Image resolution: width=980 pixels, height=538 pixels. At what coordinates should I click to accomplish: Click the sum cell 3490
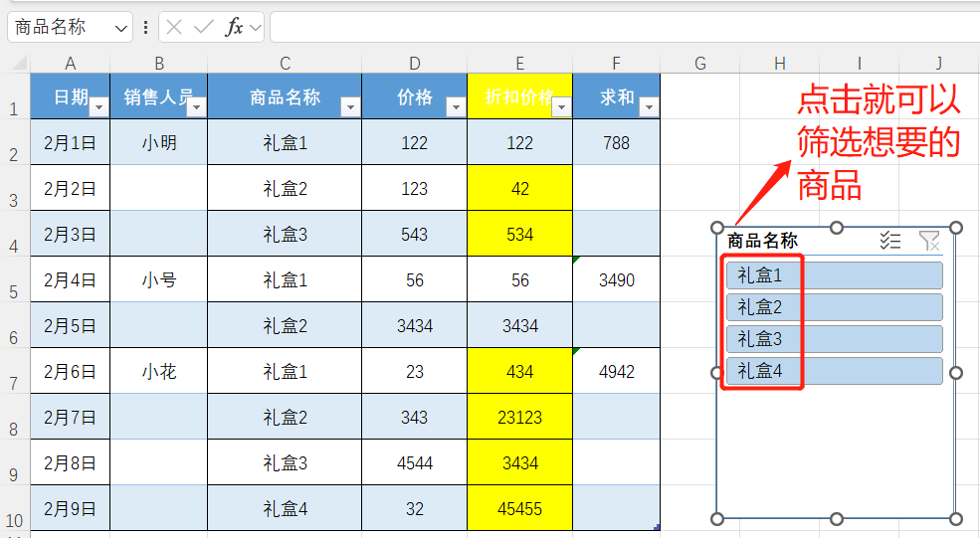pos(616,279)
